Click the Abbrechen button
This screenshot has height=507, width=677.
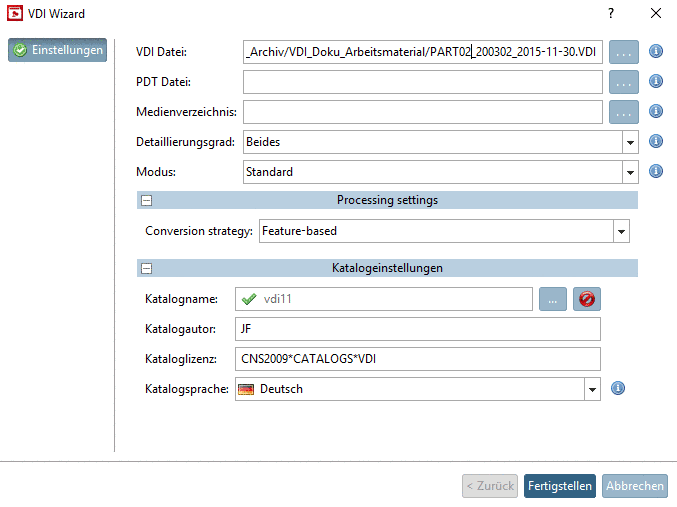coord(635,486)
